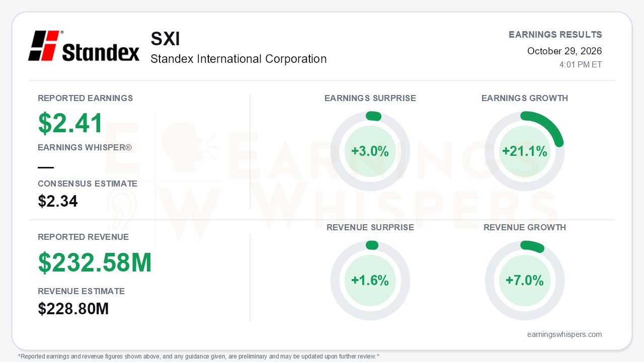
Task: Click the EARNINGS RESULTS heading
Action: [x=555, y=35]
